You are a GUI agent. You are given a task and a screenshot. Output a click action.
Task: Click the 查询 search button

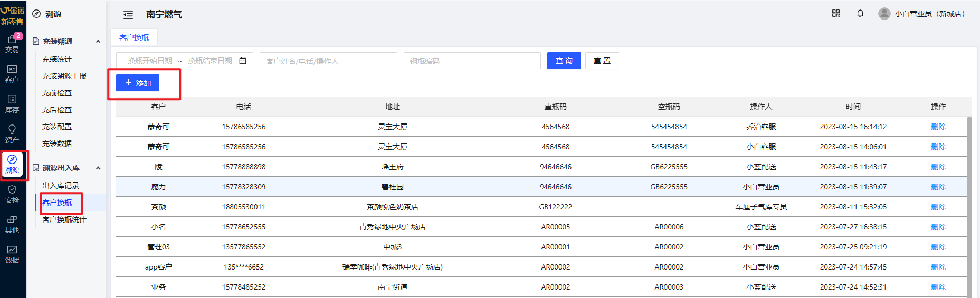click(564, 61)
